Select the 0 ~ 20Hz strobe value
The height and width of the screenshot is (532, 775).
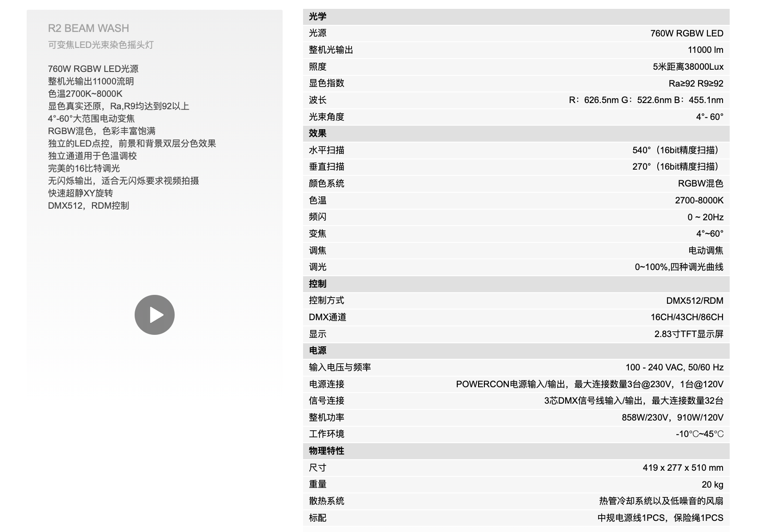[x=705, y=217]
